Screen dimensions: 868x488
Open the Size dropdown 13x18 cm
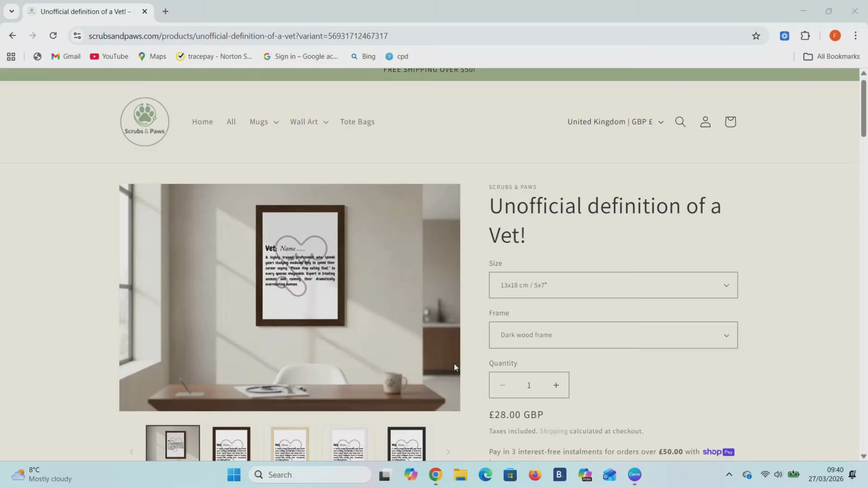point(613,285)
